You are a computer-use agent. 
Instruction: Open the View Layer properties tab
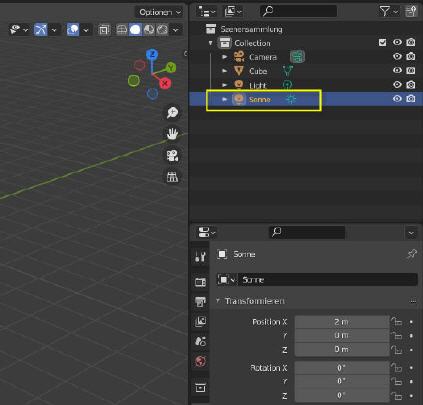[200, 321]
